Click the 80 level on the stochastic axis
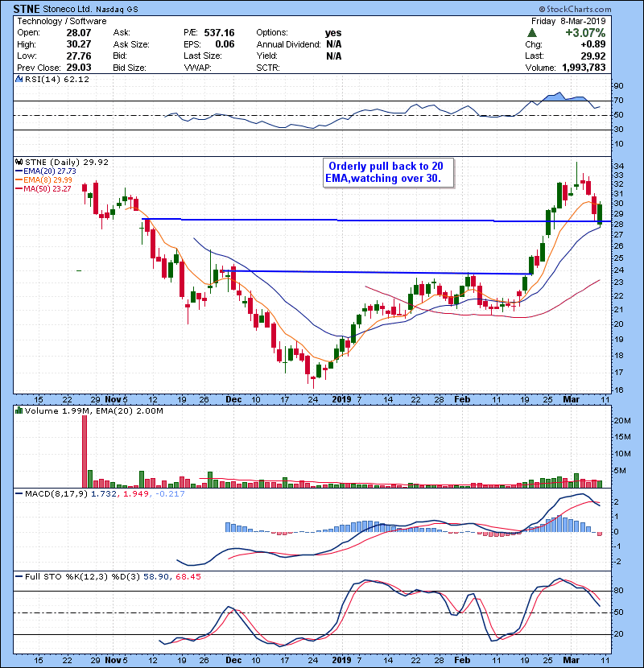Image resolution: width=644 pixels, height=668 pixels. click(618, 591)
